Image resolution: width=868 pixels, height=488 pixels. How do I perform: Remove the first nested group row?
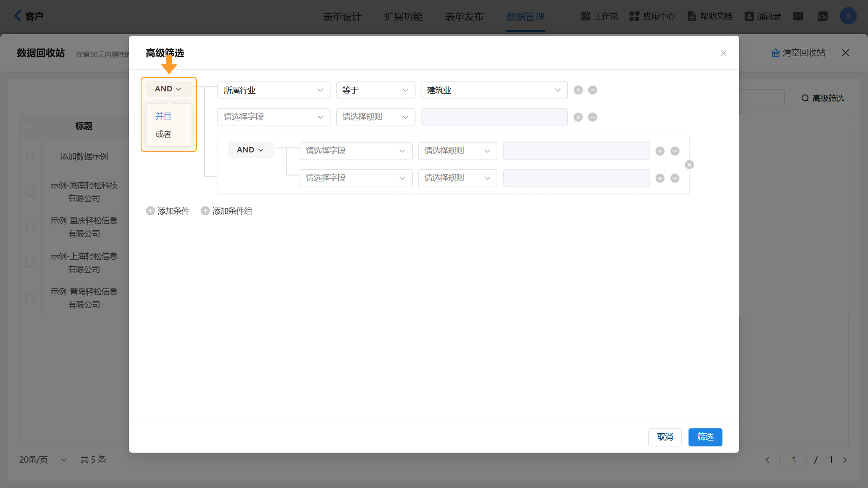pos(675,151)
